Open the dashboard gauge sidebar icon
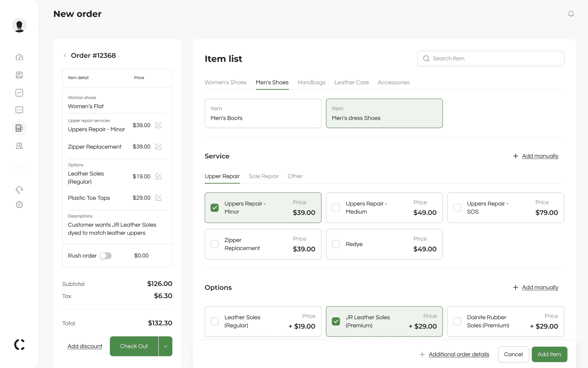This screenshot has height=368, width=588. point(19,57)
